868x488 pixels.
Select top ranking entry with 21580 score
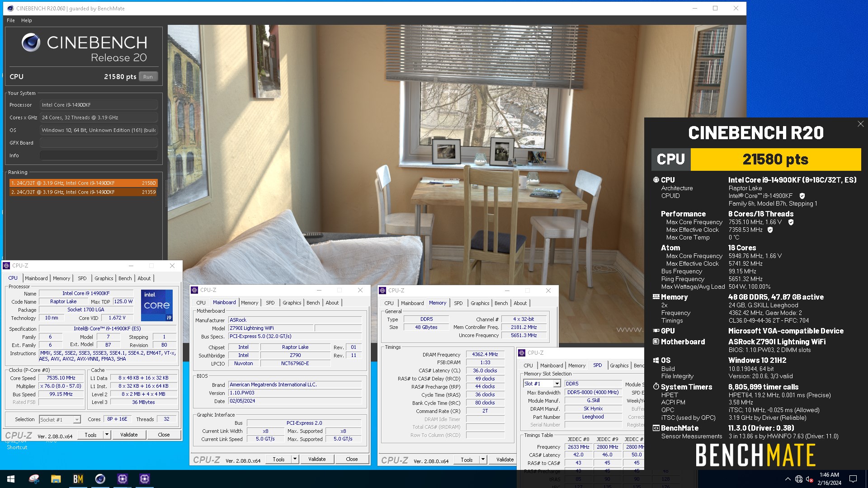pos(83,183)
